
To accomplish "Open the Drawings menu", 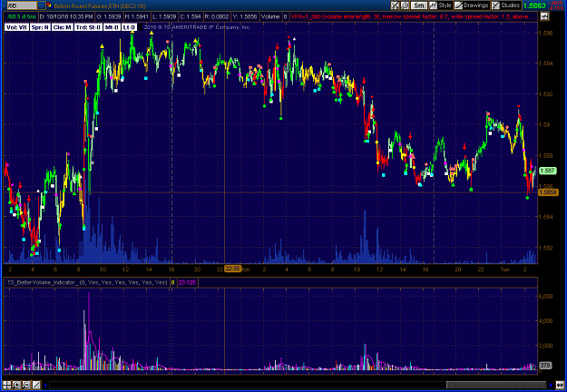I will [x=475, y=5].
